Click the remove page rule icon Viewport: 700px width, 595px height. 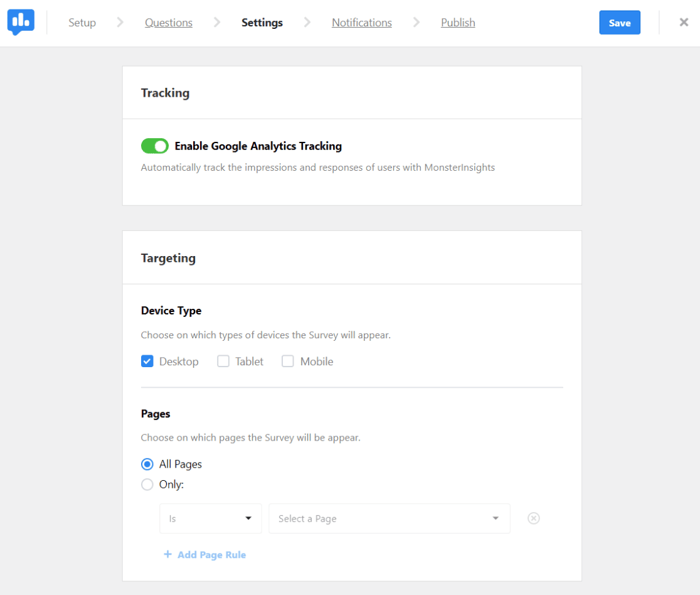[534, 518]
